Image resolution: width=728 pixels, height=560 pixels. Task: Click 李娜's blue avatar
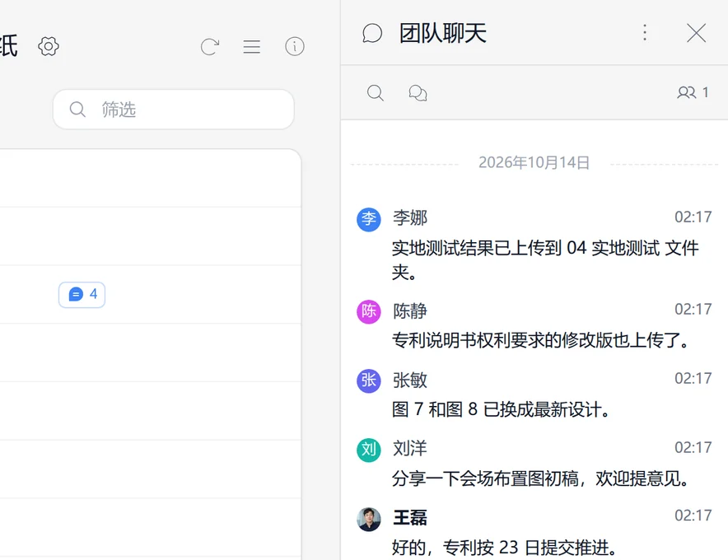369,220
